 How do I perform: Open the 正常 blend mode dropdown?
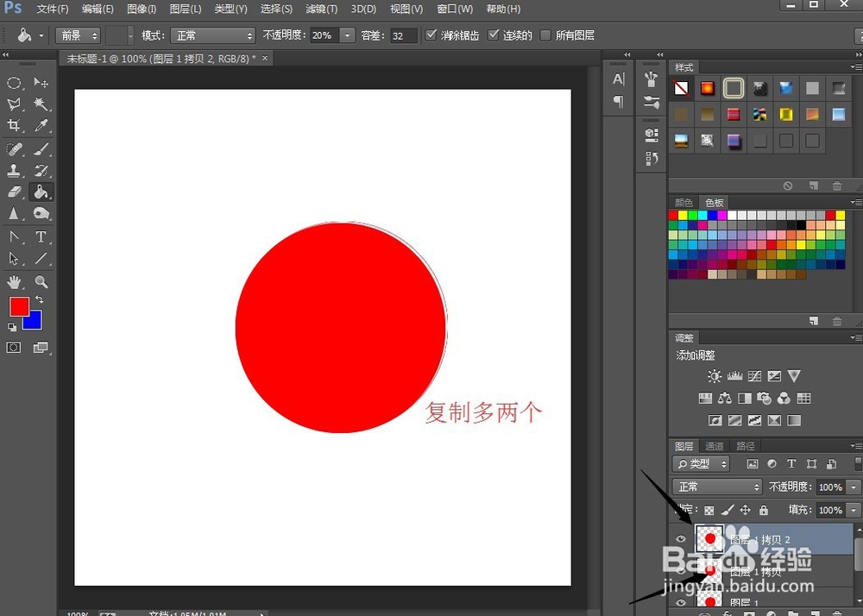click(x=717, y=487)
